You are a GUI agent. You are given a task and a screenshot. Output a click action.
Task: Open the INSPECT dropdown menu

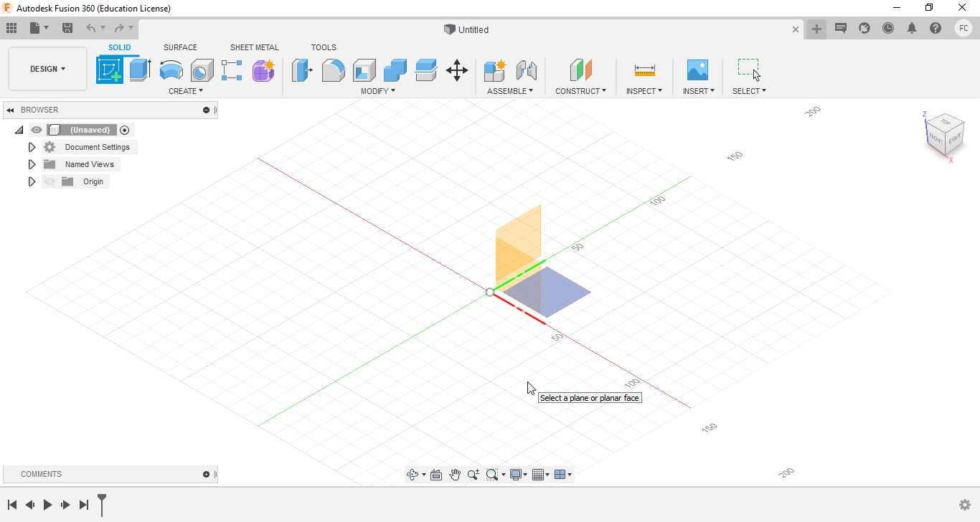point(644,91)
